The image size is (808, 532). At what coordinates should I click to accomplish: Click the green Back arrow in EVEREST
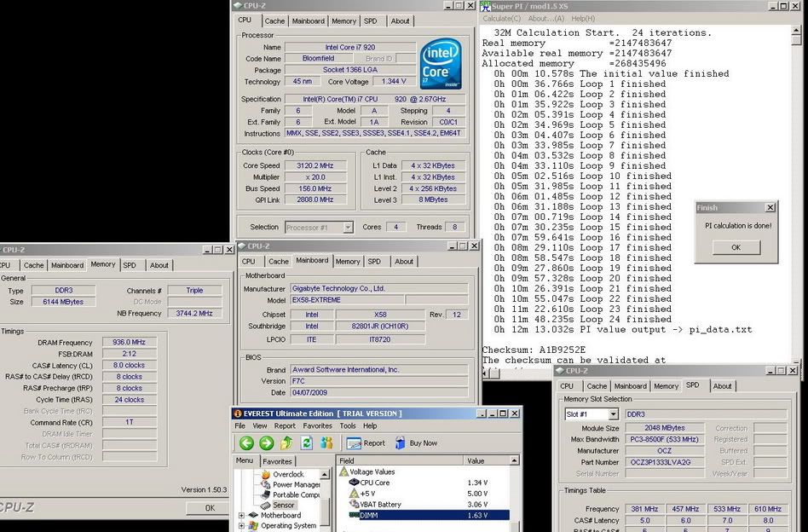point(246,442)
